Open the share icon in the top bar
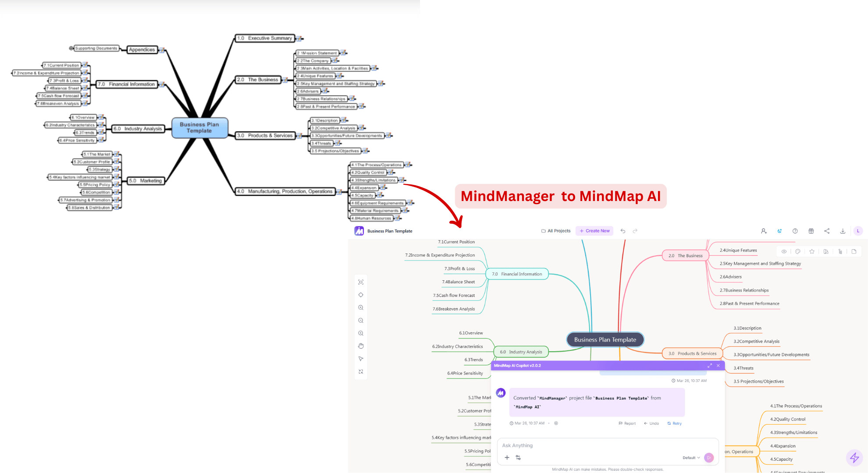This screenshot has width=868, height=473. coord(827,231)
